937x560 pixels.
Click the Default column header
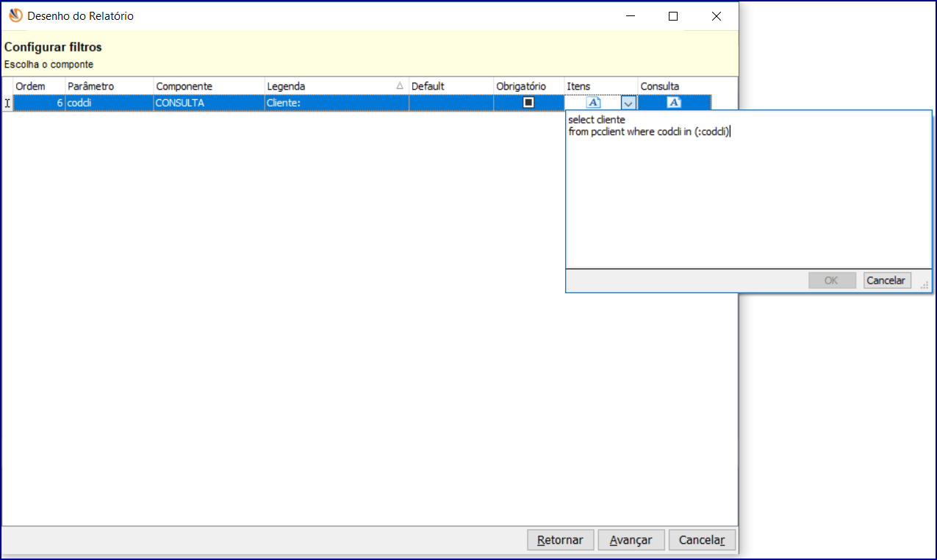coord(450,86)
